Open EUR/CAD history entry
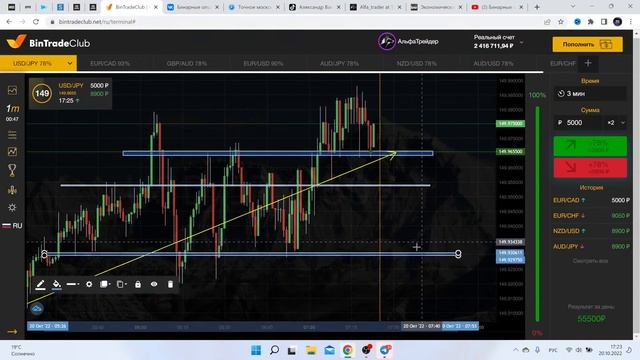Screen dimensions: 640x360 click(591, 200)
